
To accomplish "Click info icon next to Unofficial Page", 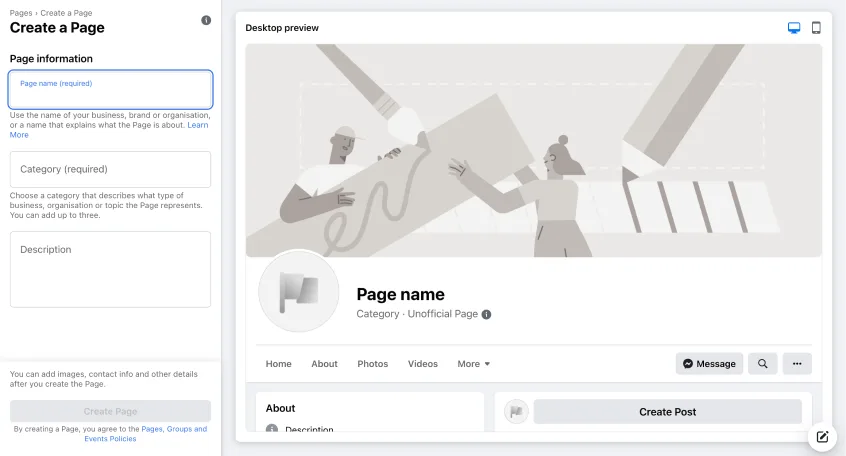I will [x=486, y=315].
